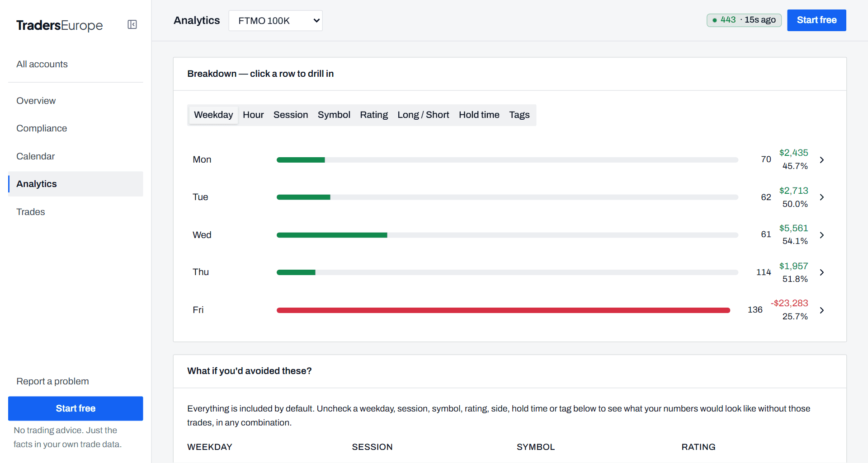Image resolution: width=868 pixels, height=463 pixels.
Task: Click the Fri red loss bar
Action: point(503,310)
